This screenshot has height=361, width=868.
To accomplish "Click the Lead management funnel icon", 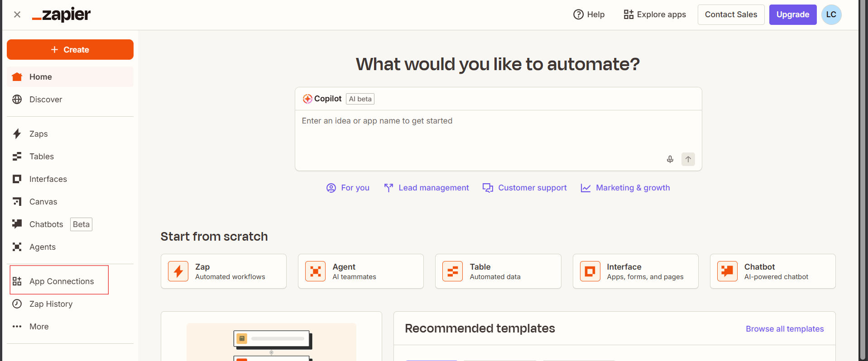I will tap(388, 188).
